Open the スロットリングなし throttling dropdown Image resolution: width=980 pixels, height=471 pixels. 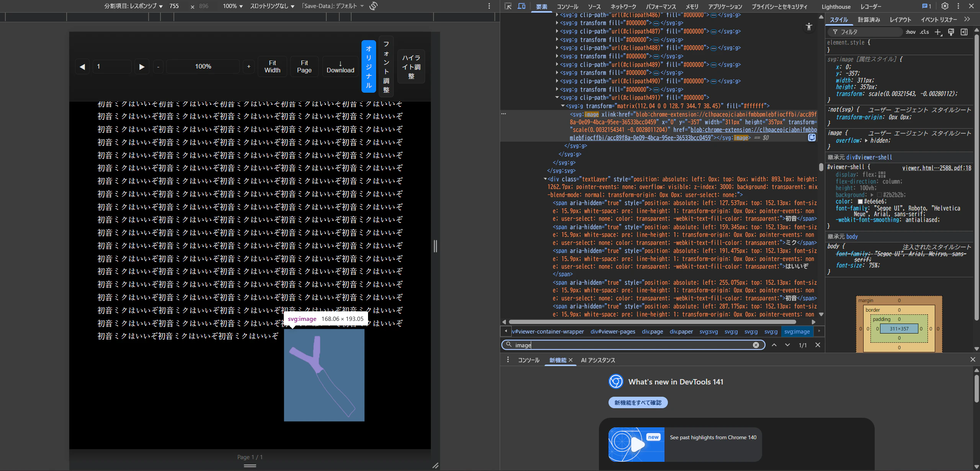[272, 6]
